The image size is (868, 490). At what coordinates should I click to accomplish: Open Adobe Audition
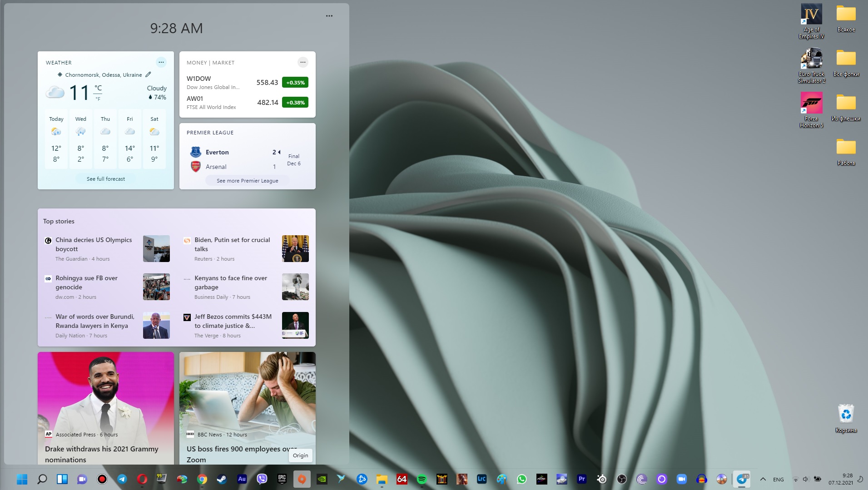click(x=242, y=479)
